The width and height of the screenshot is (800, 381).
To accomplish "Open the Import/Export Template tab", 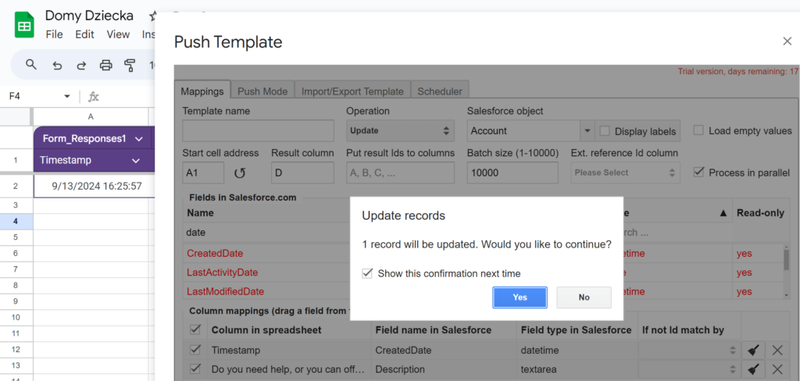I will click(x=353, y=91).
